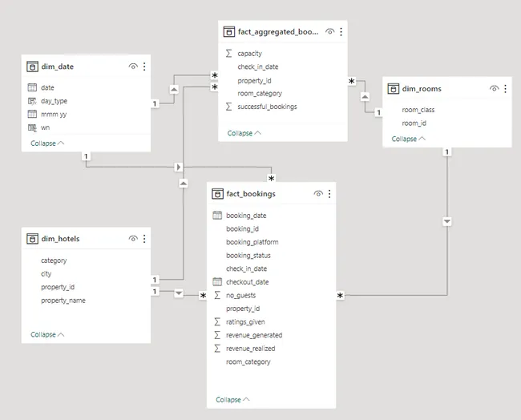Open more options for fact_aggregated_bookings table

[x=341, y=32]
